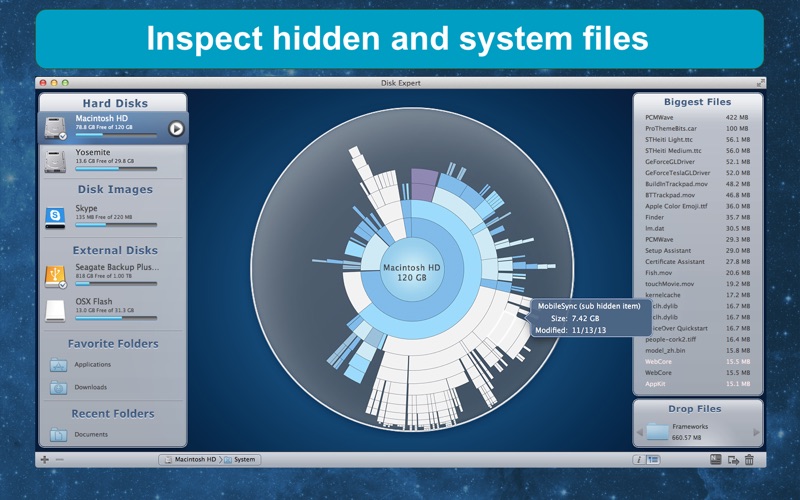Select the Yosemite hard disk icon
Screen dimensions: 800x500
[56, 160]
